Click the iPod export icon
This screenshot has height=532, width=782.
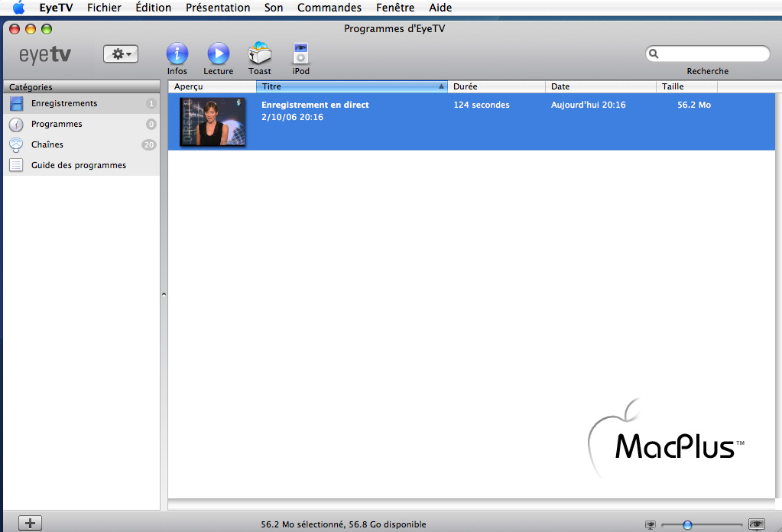click(300, 54)
